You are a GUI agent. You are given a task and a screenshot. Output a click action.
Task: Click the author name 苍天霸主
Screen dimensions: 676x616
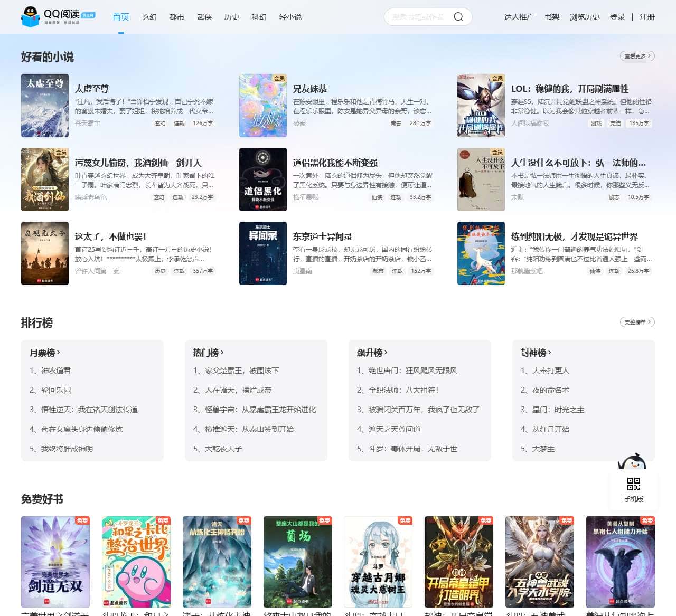click(x=88, y=123)
